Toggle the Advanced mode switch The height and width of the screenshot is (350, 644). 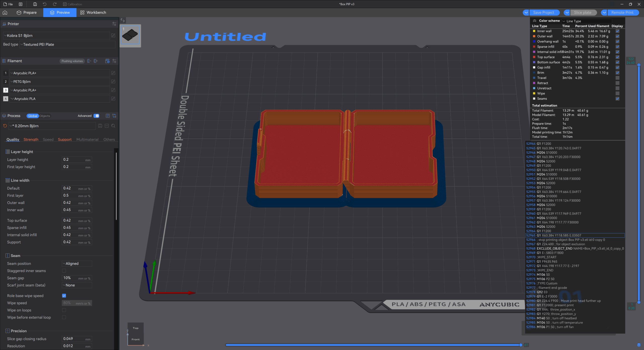96,116
